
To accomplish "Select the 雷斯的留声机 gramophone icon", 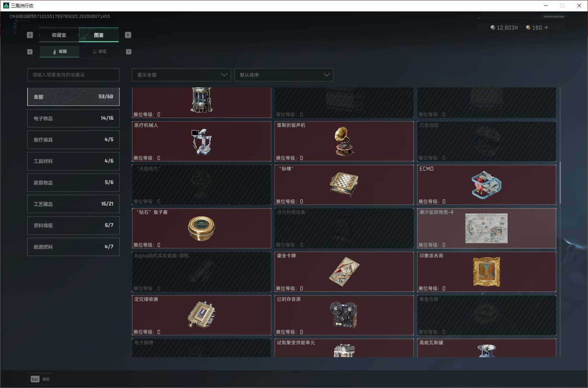I will click(x=344, y=141).
